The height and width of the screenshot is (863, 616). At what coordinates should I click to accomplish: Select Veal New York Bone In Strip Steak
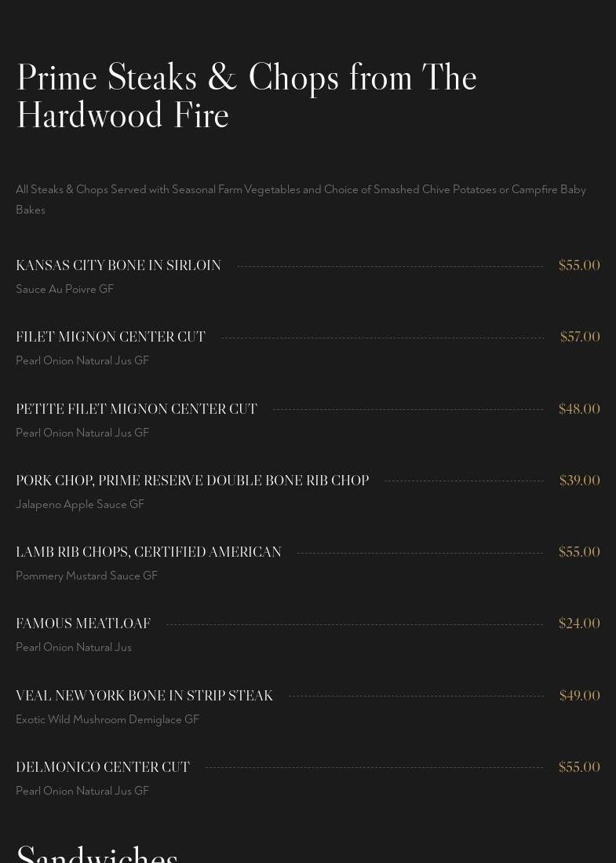[144, 697]
